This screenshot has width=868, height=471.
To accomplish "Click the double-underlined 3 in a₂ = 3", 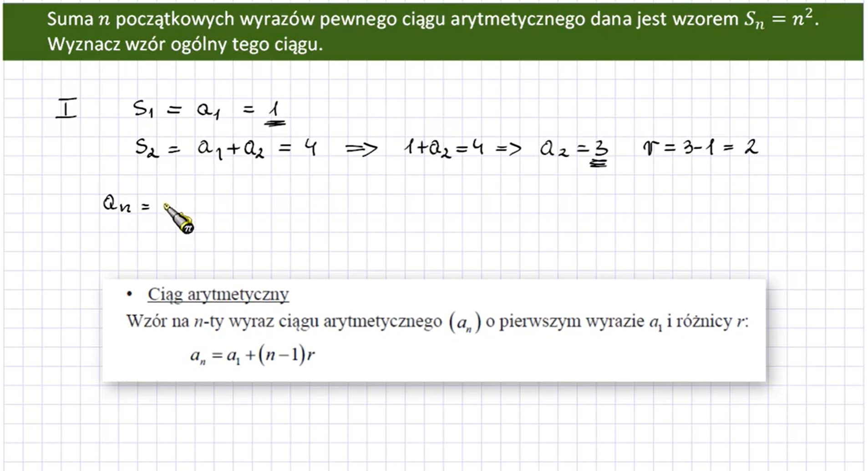I will coord(600,151).
